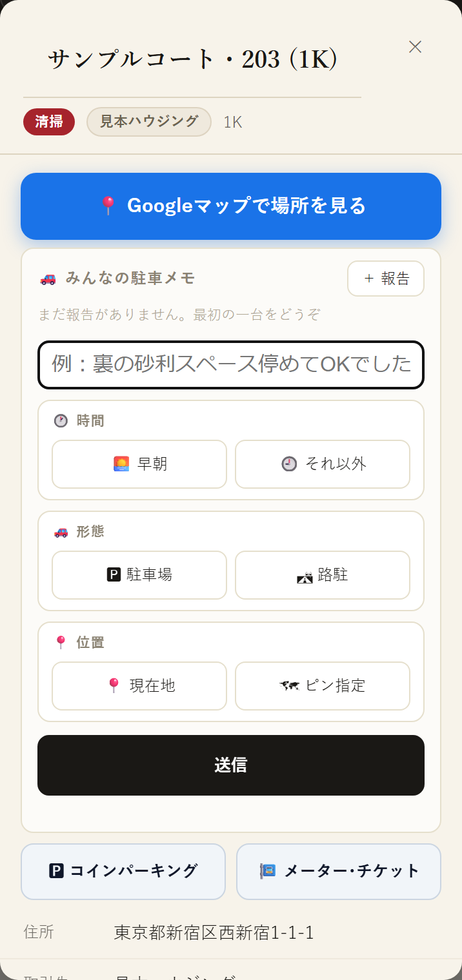This screenshot has width=462, height=980.
Task: Click the 清掃 red tag
Action: pos(49,122)
